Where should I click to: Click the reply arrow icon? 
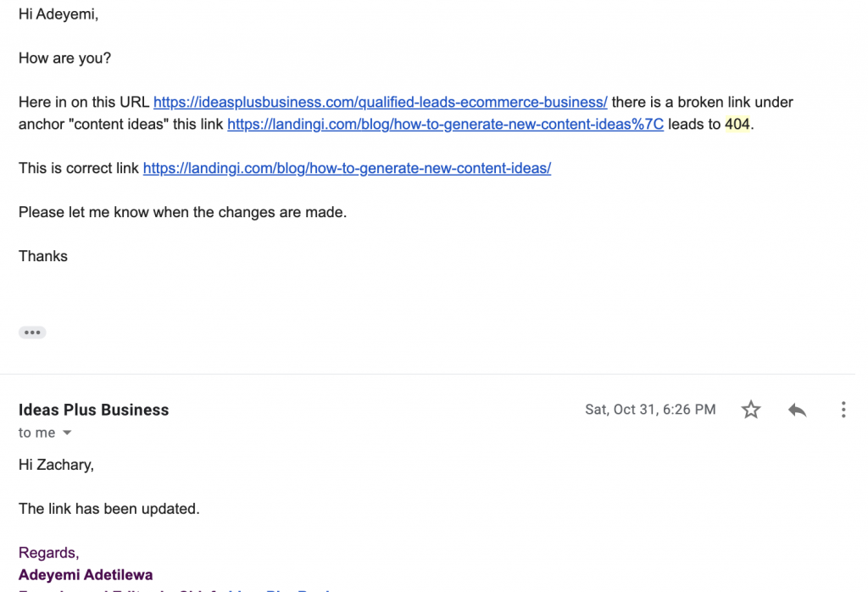[797, 410]
